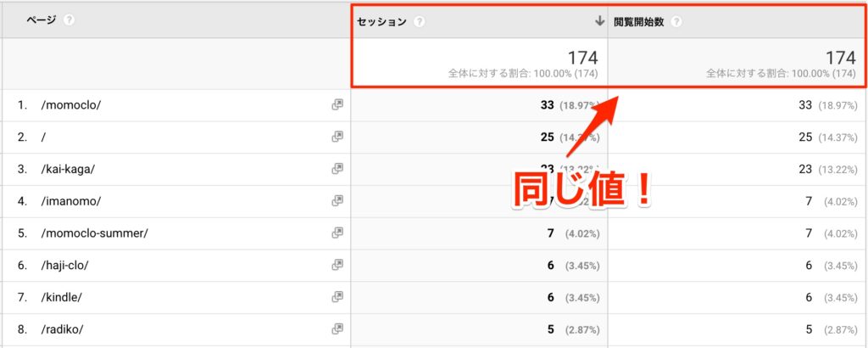
Task: Open /kai-kaga/ external page icon
Action: point(337,169)
